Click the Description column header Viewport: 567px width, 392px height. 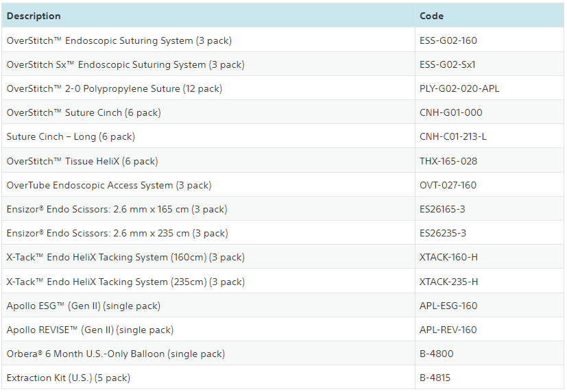coord(34,16)
